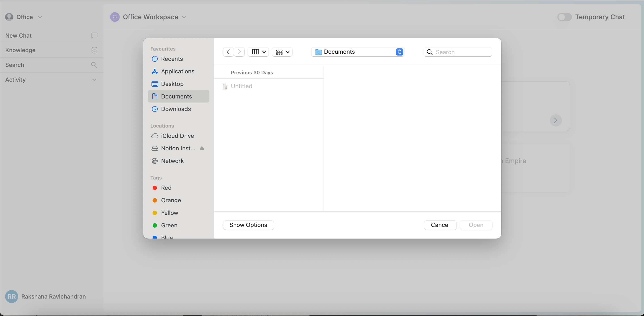Select Recents in Favourites
The height and width of the screenshot is (316, 644).
(179, 59)
